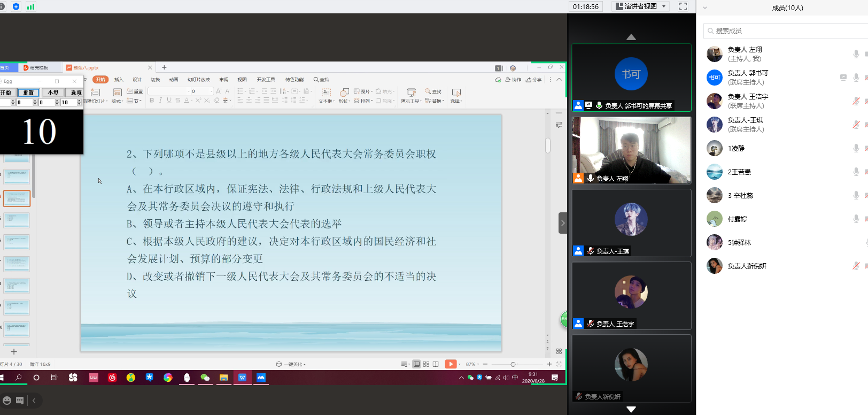
Task: Open the emoji reactions icon
Action: (7, 400)
